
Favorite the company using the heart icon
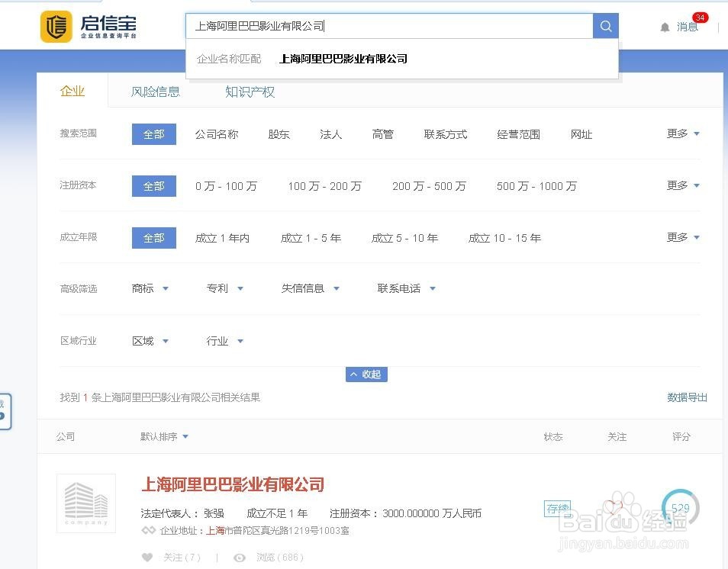coord(147,558)
